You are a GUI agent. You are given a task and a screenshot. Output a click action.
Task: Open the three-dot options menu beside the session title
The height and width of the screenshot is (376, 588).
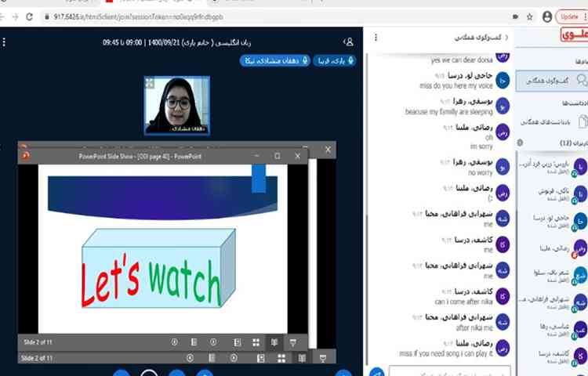(x=4, y=42)
